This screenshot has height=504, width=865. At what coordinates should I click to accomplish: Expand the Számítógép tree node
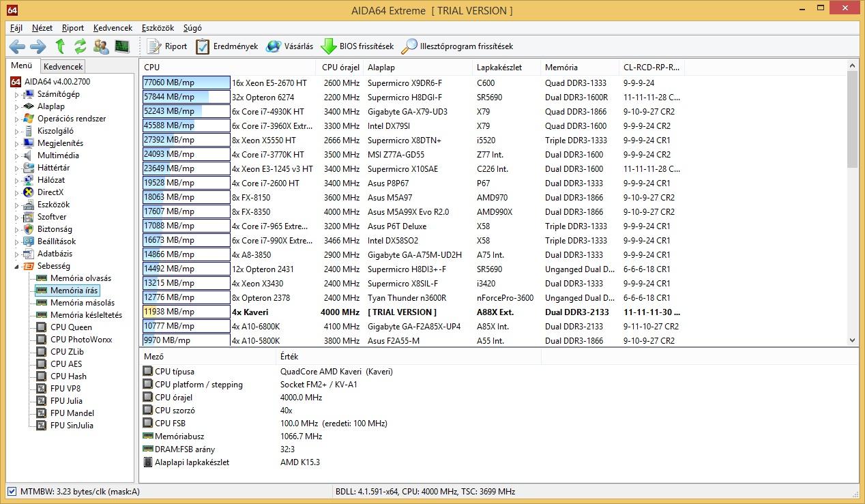pyautogui.click(x=16, y=94)
